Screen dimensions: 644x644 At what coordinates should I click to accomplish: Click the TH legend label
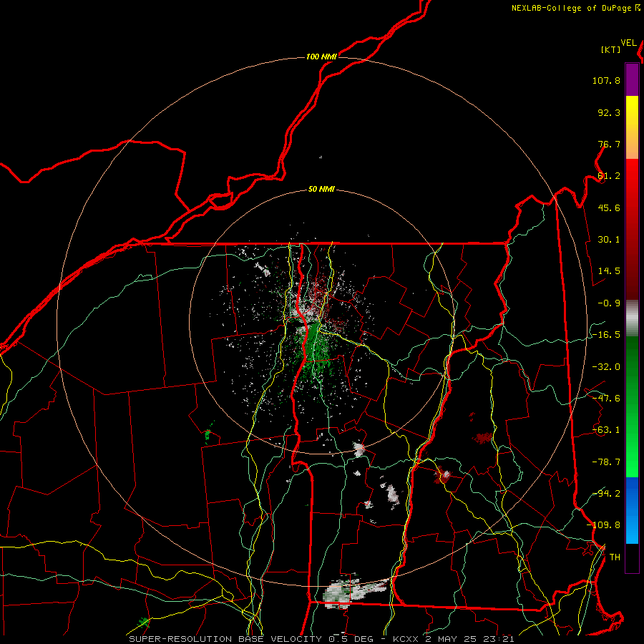[x=615, y=557]
